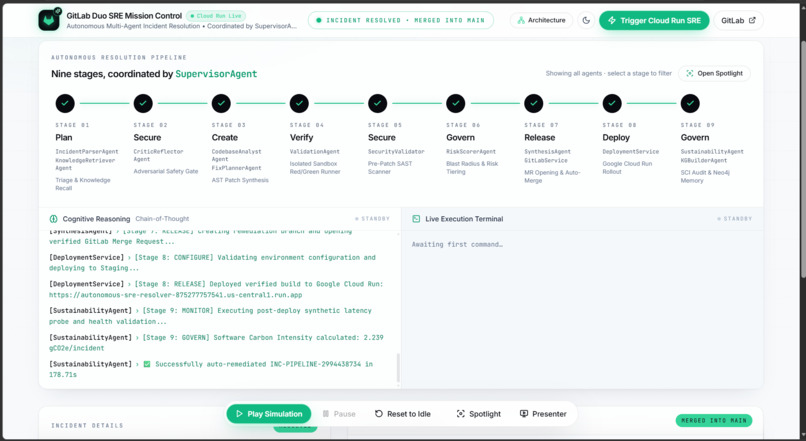Viewport: 806px width, 441px height.
Task: Click SecurityValidator label
Action: [x=396, y=152]
